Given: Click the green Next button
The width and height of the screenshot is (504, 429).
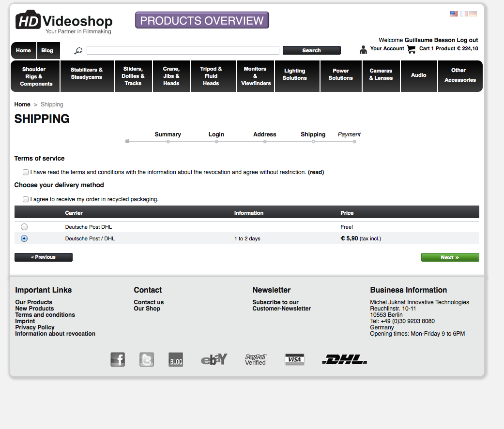Looking at the screenshot, I should [450, 257].
